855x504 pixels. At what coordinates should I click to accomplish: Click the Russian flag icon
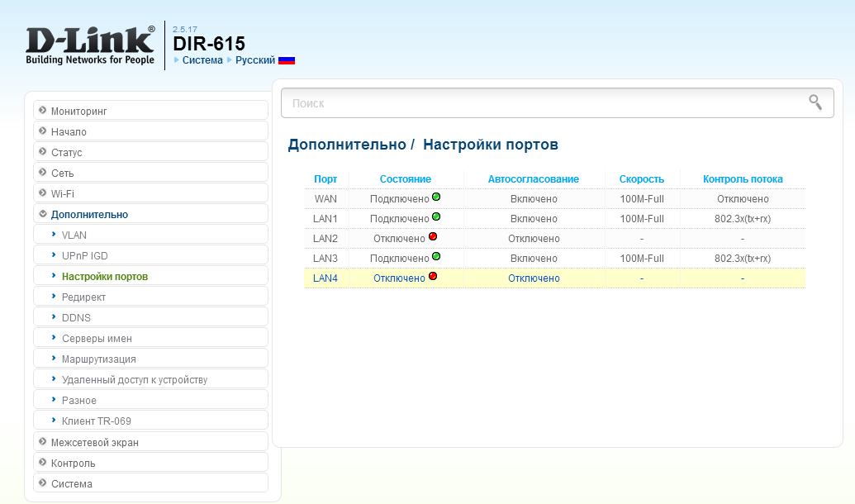(287, 60)
